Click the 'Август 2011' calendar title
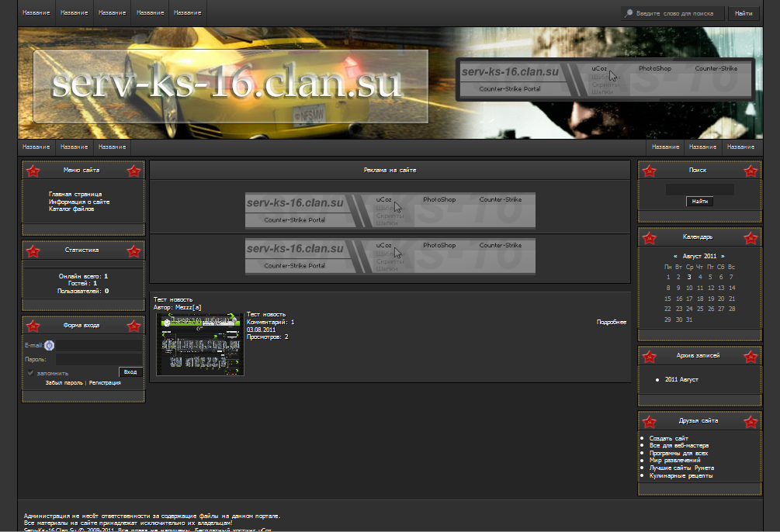This screenshot has width=780, height=532. [699, 256]
